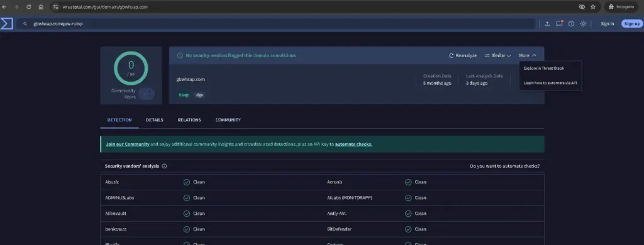
Task: Click the browser forward arrow
Action: pyautogui.click(x=16, y=7)
